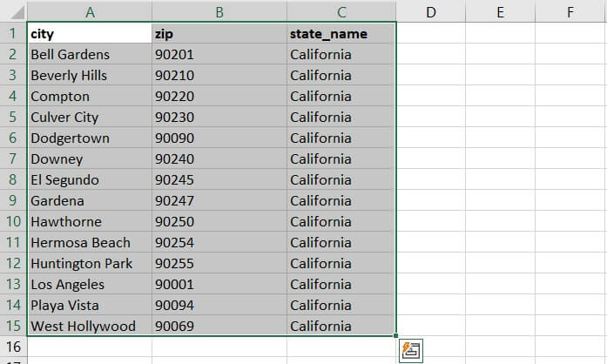Select the 'Culver City' cell
Screen dimensions: 607x364
[90, 117]
